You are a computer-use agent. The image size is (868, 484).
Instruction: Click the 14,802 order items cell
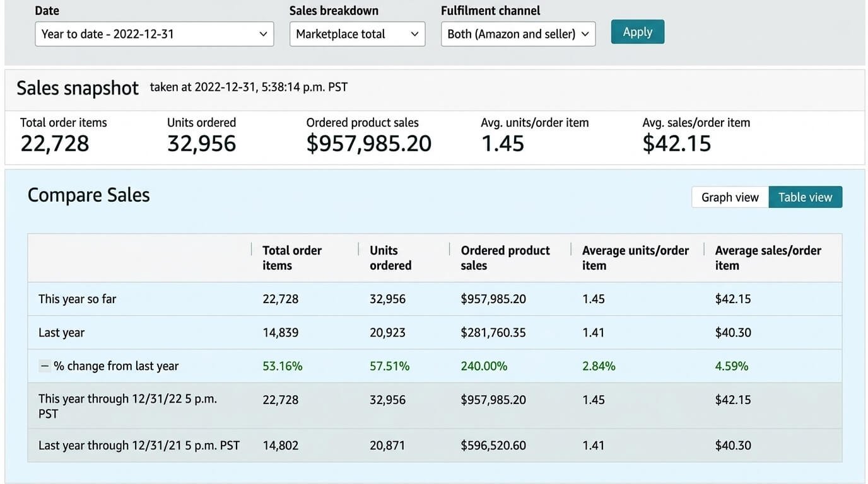[x=281, y=446]
